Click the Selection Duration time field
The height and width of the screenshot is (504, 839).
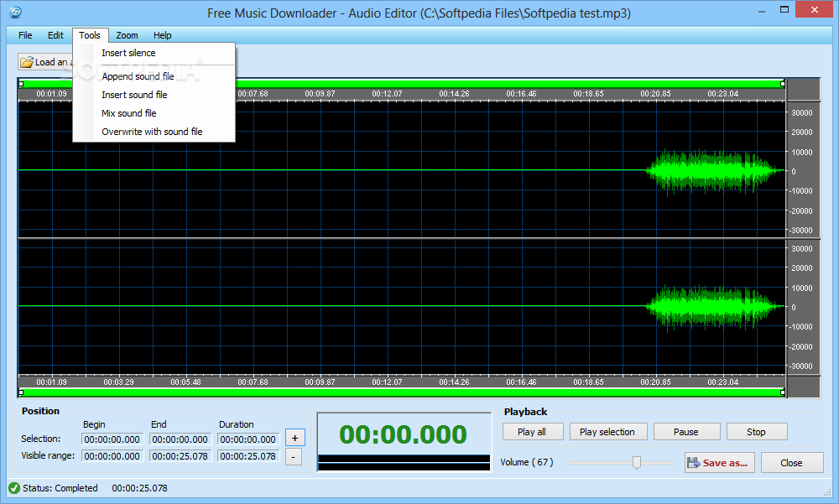click(248, 439)
